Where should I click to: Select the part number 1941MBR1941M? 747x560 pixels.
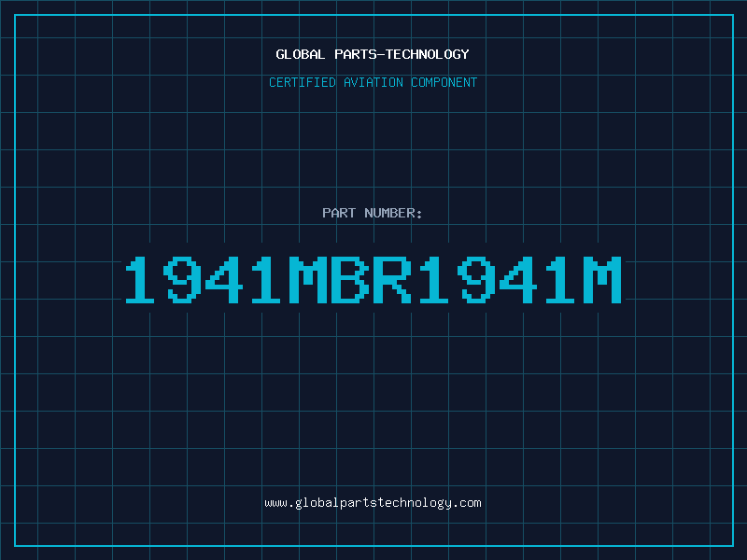(373, 279)
